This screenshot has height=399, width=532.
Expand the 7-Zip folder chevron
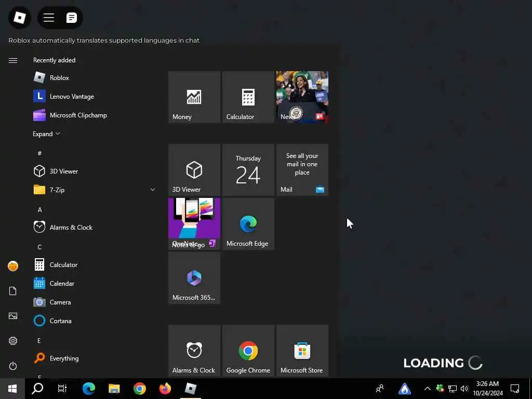(152, 190)
